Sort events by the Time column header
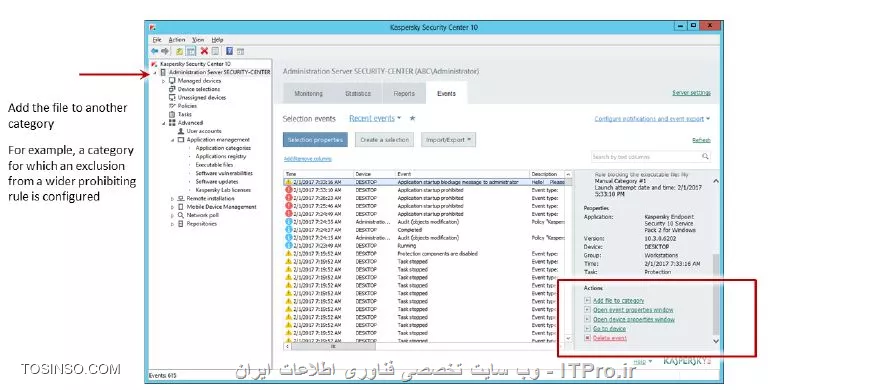Image resolution: width=870 pixels, height=390 pixels. [318, 174]
